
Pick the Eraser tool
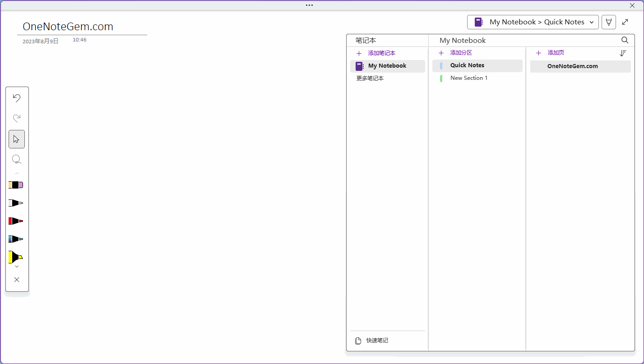click(x=16, y=185)
